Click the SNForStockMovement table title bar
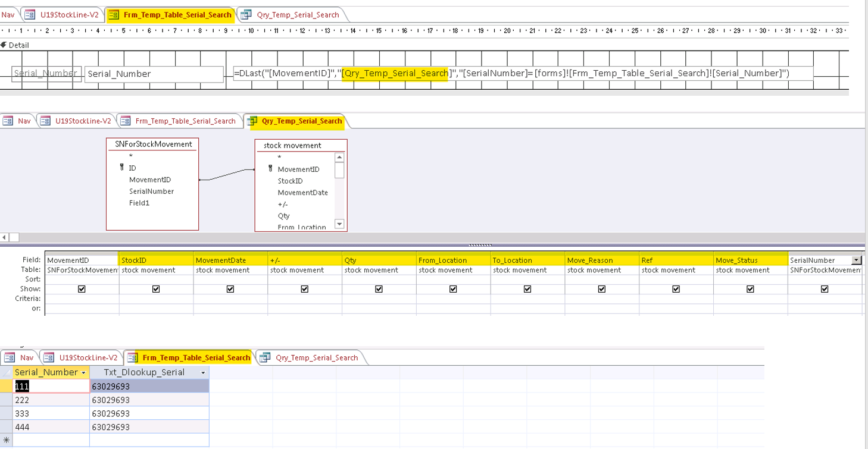The width and height of the screenshot is (868, 449). pos(153,144)
